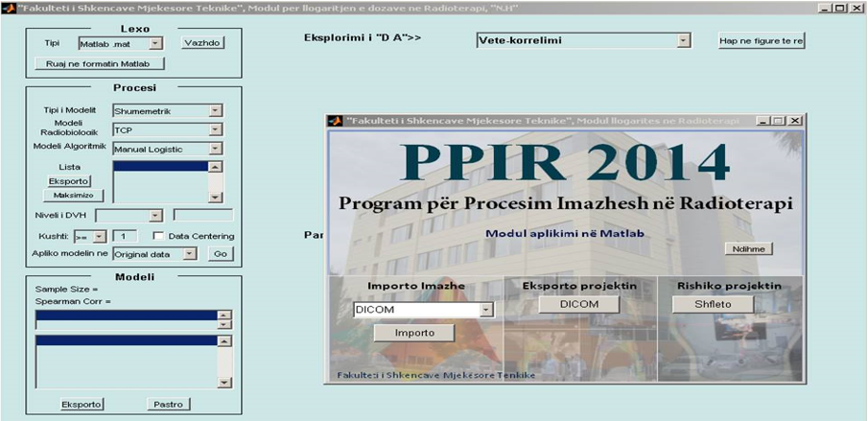Click the MATLAB icon in PPIR dialog title bar
The height and width of the screenshot is (421, 868).
pos(335,121)
